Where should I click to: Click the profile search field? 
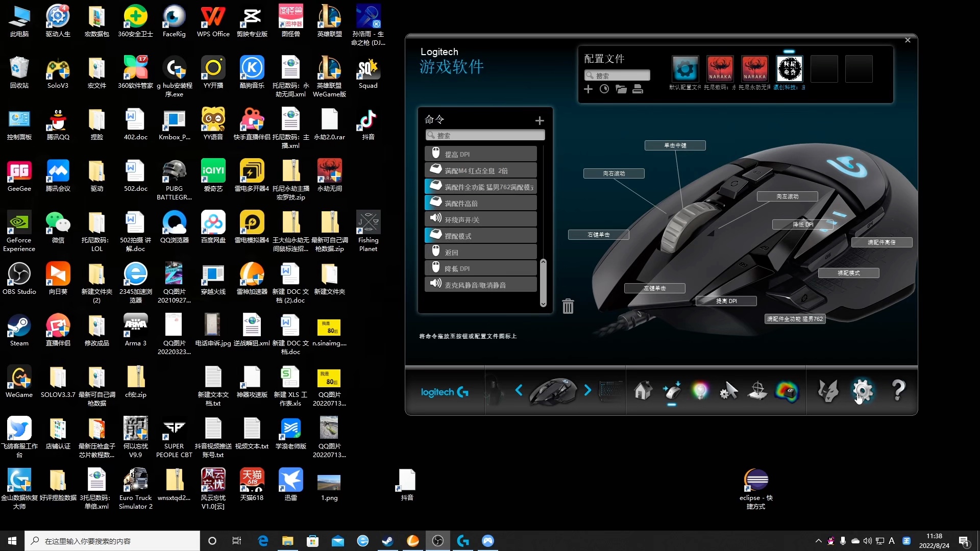click(x=617, y=76)
